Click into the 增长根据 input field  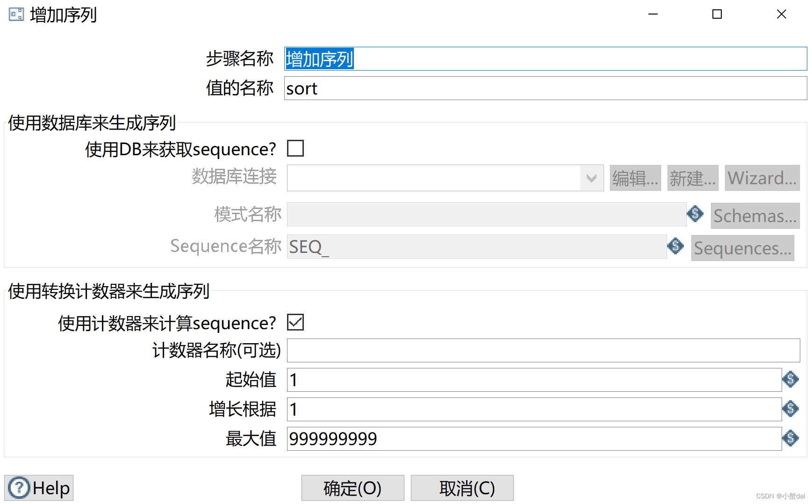534,409
